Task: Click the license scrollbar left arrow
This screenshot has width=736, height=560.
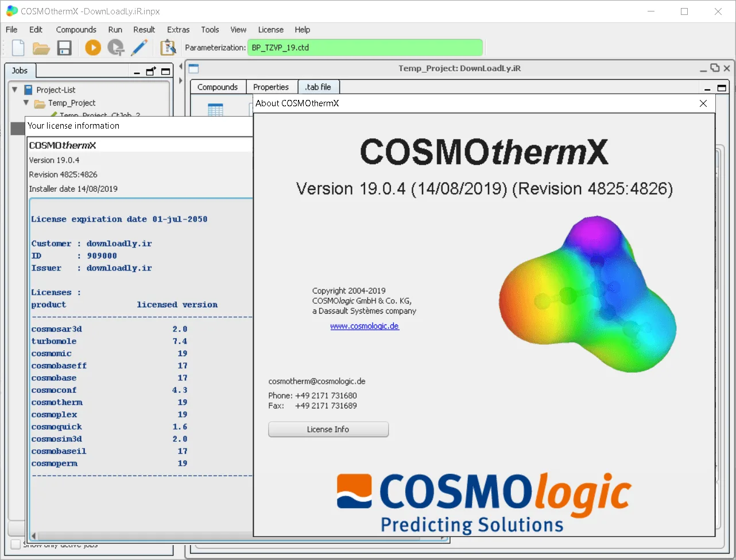Action: point(34,536)
